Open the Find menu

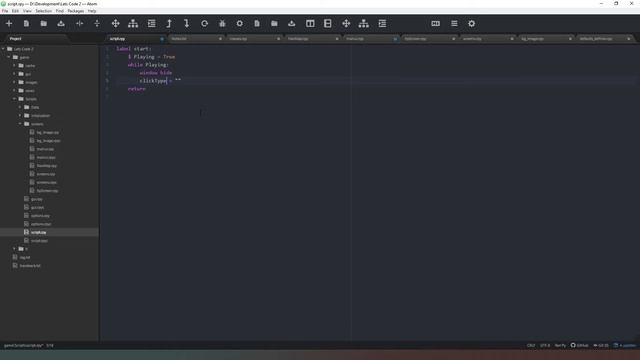(60, 11)
